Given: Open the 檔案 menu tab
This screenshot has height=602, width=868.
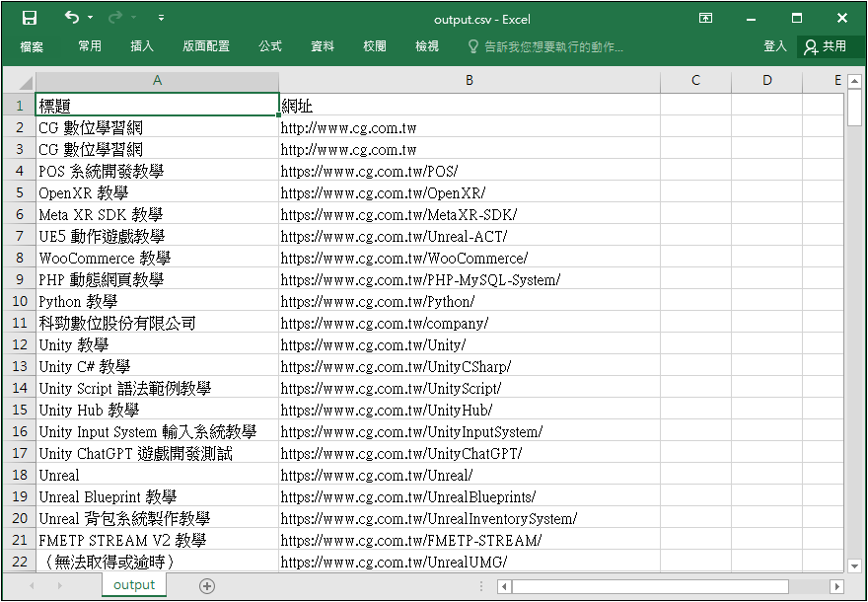Looking at the screenshot, I should point(32,46).
